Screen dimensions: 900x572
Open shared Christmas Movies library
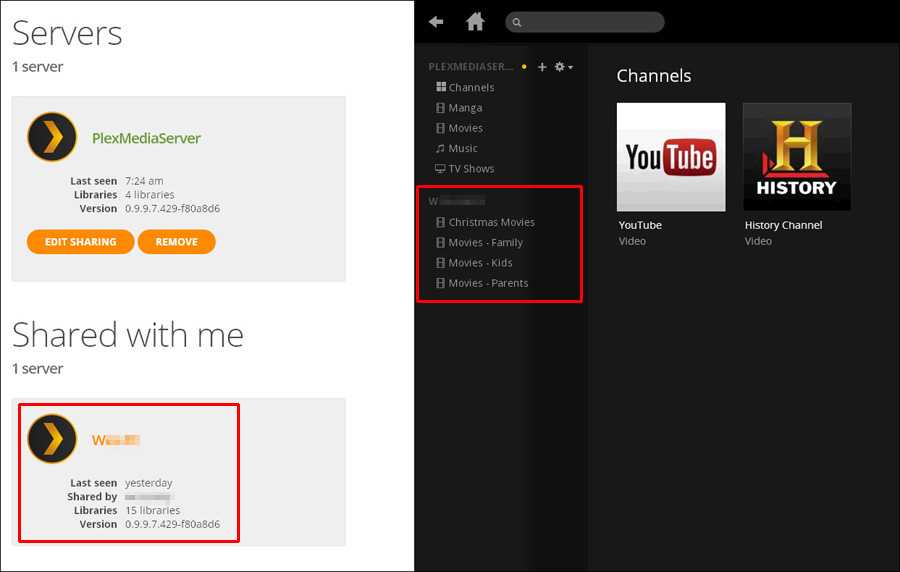coord(491,222)
